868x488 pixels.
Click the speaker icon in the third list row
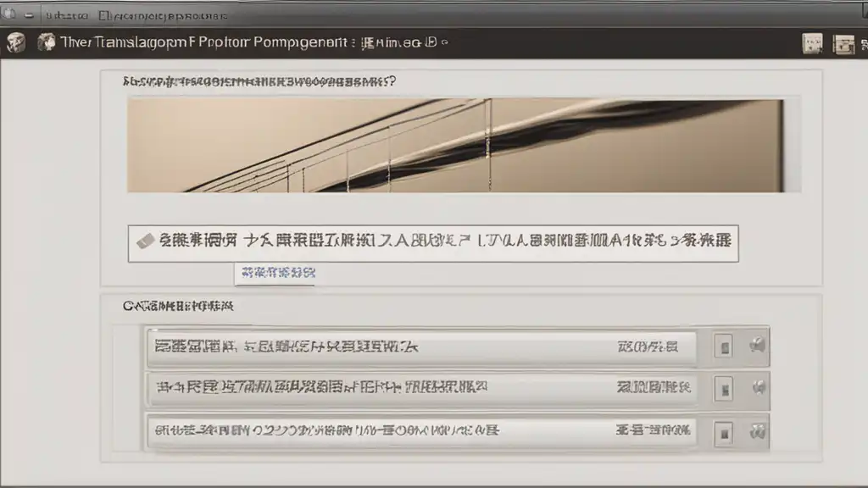(x=758, y=431)
